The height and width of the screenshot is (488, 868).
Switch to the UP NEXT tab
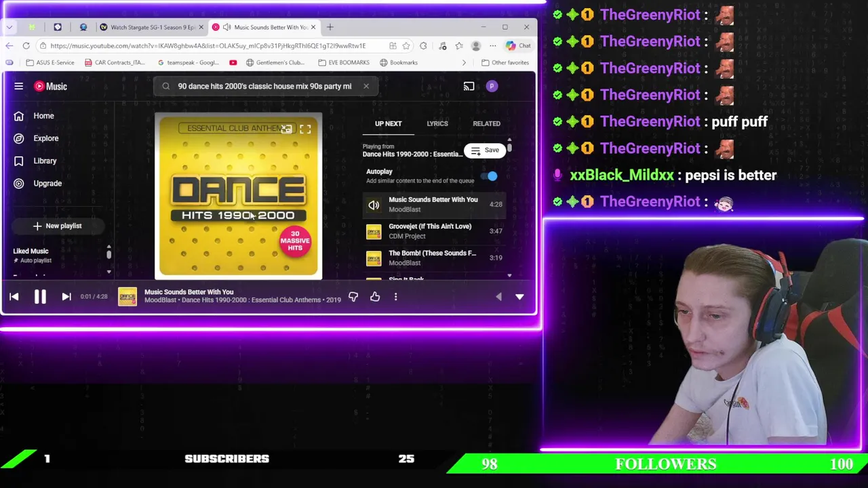[x=389, y=123]
